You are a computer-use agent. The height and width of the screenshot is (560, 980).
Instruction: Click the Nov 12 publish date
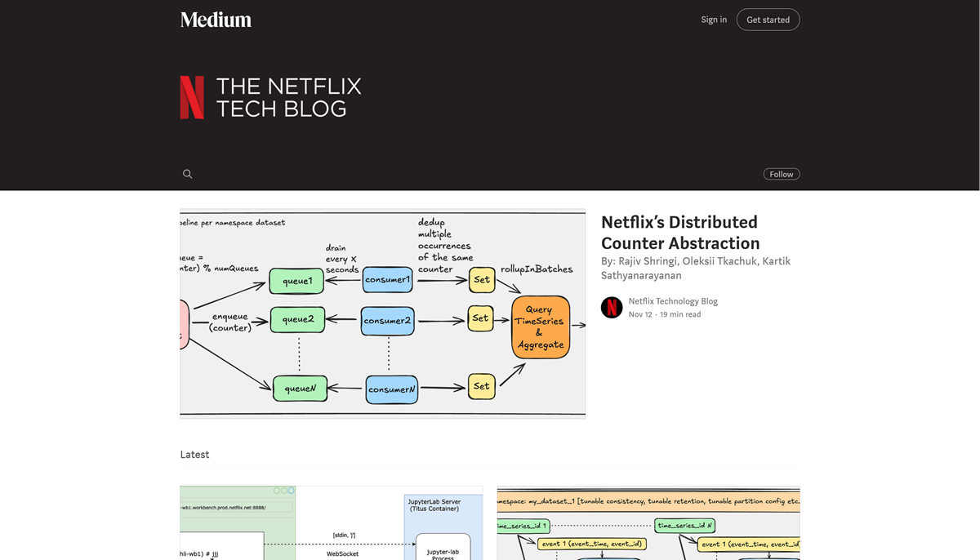click(x=639, y=314)
